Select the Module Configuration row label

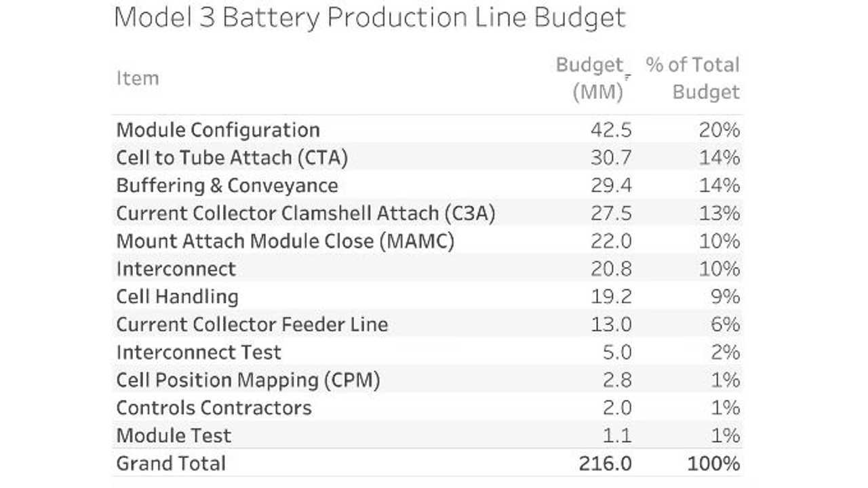tap(218, 130)
